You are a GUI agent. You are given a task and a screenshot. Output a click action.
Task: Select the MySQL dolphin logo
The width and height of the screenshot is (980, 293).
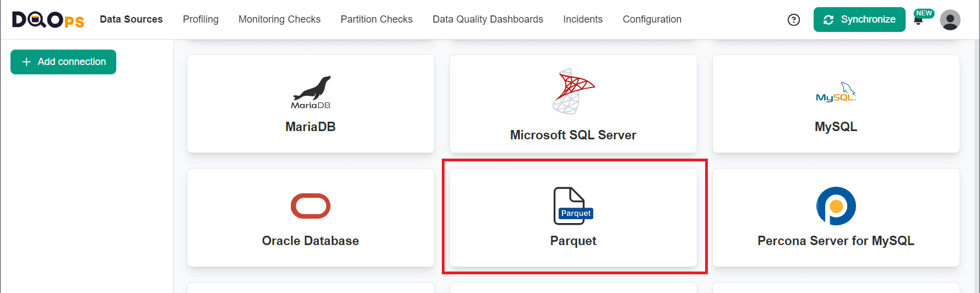836,92
